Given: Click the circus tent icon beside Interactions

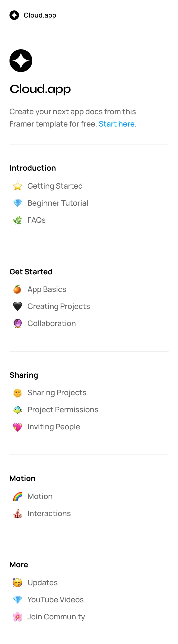Looking at the screenshot, I should [18, 513].
